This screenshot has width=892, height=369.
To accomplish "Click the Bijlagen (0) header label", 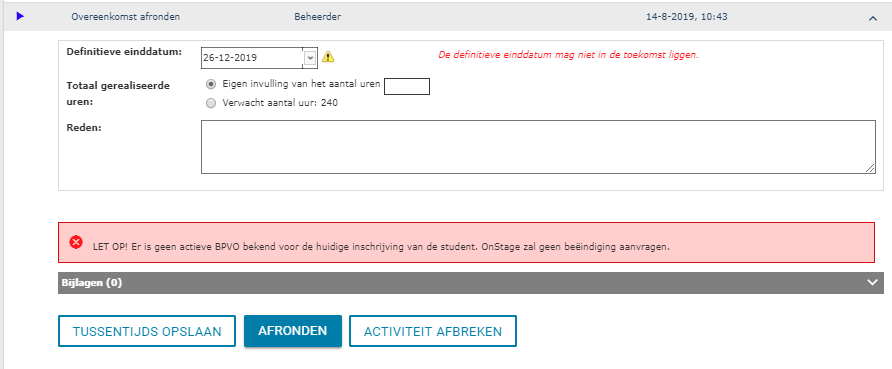I will 92,283.
